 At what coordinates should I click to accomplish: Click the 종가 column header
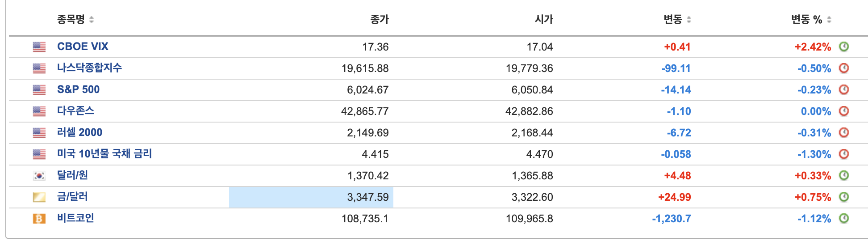pos(380,19)
